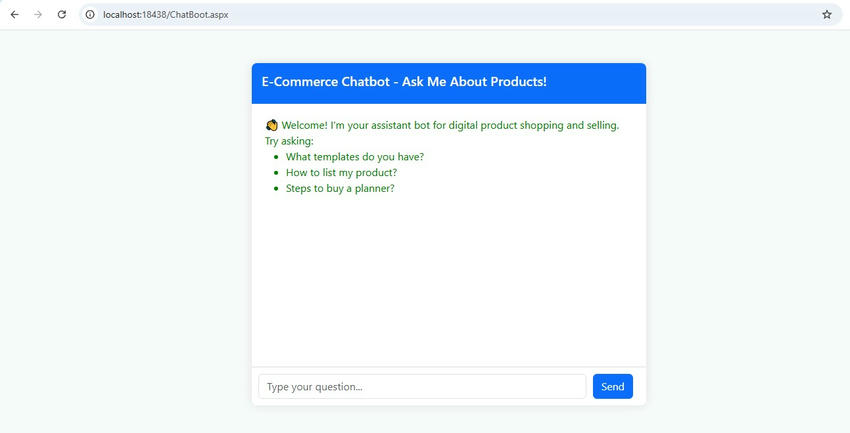
Task: View site information icon beside URL
Action: click(90, 15)
